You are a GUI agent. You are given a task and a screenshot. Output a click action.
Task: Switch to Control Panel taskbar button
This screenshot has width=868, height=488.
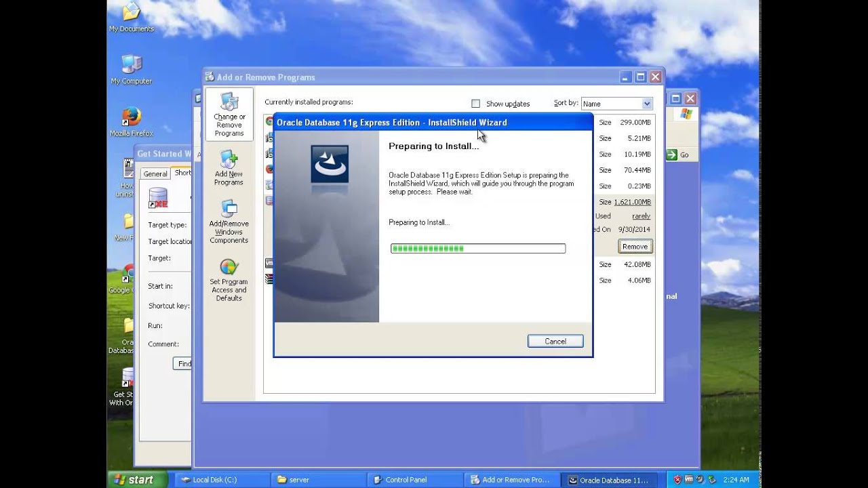coord(416,480)
